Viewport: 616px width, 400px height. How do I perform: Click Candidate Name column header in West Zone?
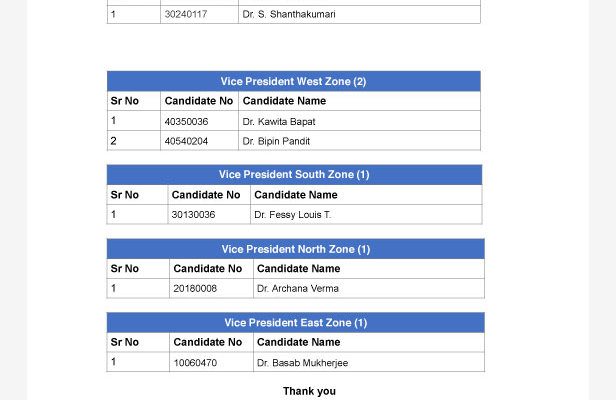point(284,101)
